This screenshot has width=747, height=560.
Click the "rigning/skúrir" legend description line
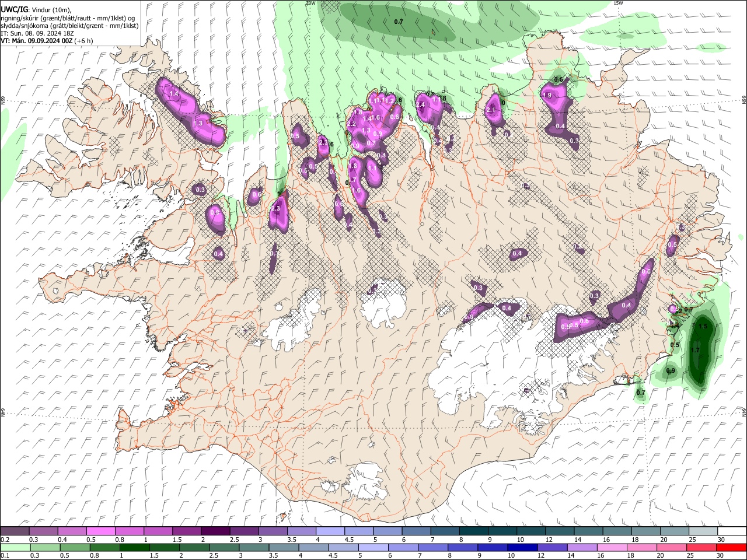69,18
